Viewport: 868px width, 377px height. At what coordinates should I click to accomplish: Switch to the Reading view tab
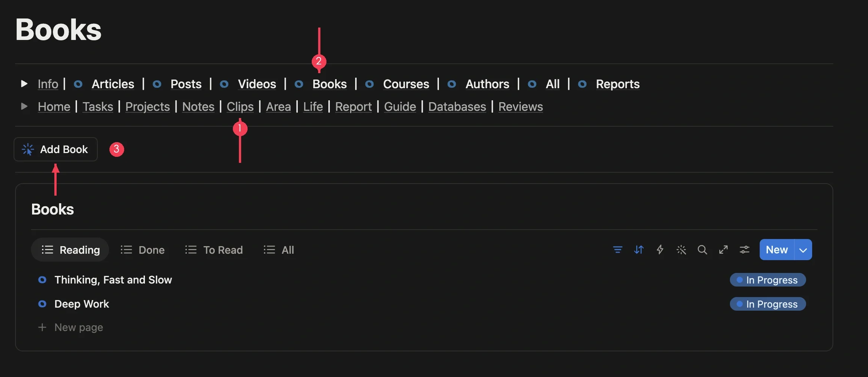70,250
